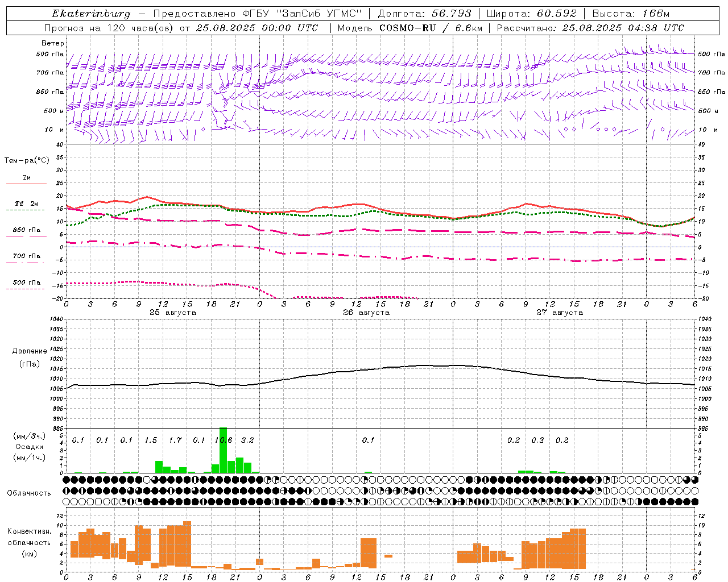
Task: Click the Прогноз на 120 часа(ов) text
Action: click(x=109, y=28)
